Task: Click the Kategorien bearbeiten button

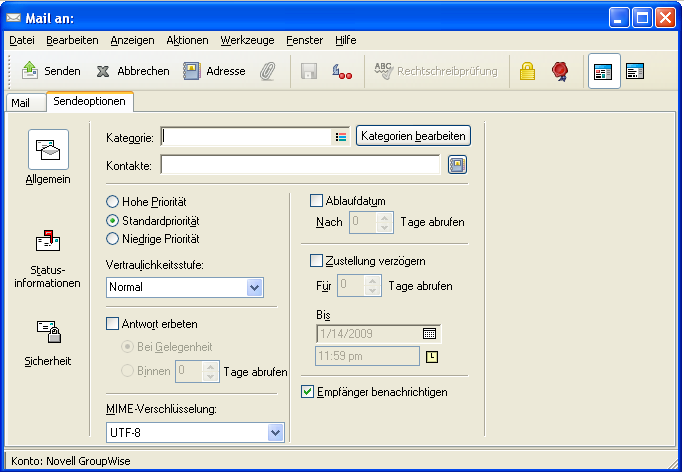Action: (x=413, y=136)
